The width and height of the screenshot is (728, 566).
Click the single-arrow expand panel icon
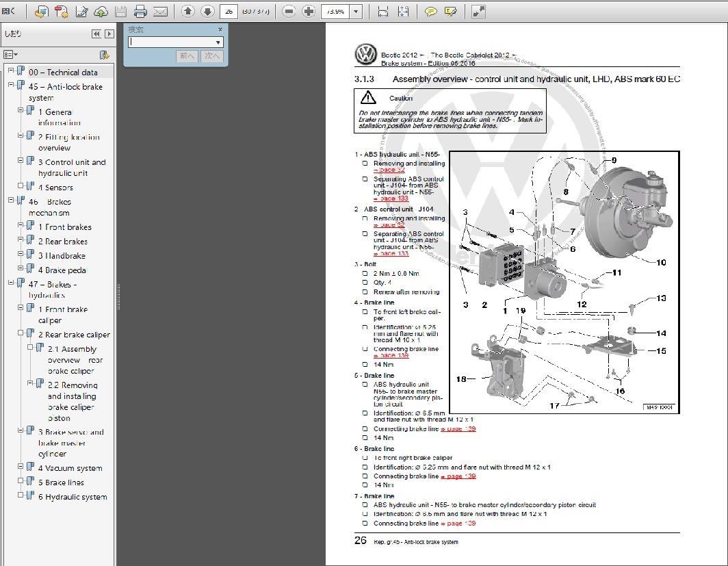[x=109, y=34]
